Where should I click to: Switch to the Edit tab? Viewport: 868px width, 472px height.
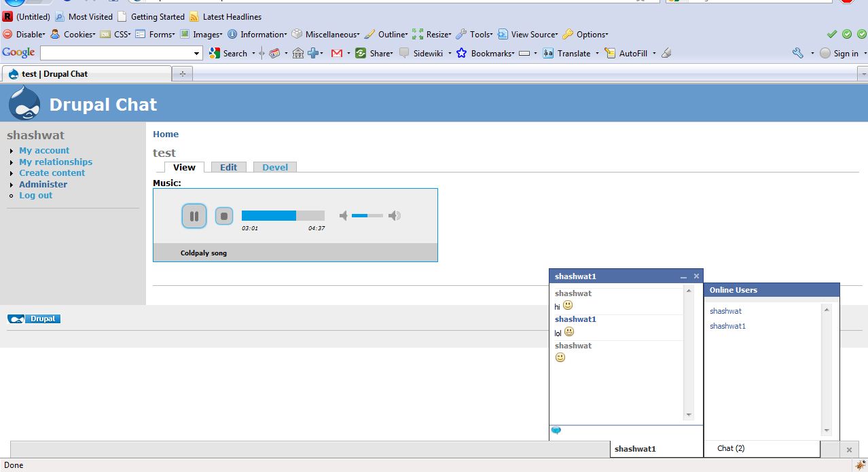[x=229, y=166]
